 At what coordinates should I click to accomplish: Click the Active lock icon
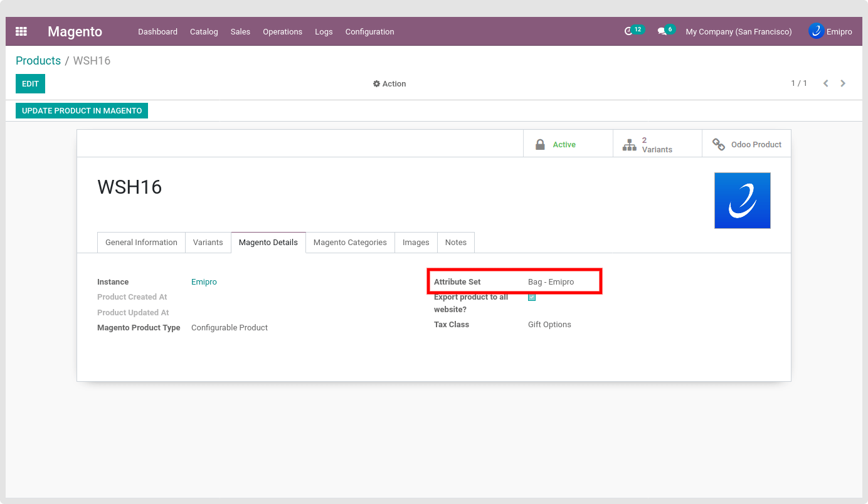coord(540,145)
